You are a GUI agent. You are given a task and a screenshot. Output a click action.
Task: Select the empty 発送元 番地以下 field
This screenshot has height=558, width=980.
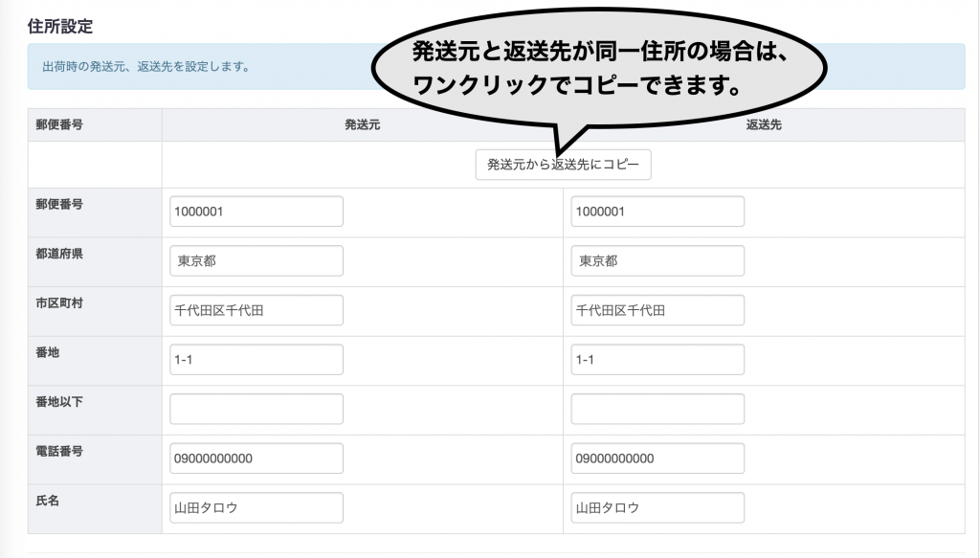(256, 409)
